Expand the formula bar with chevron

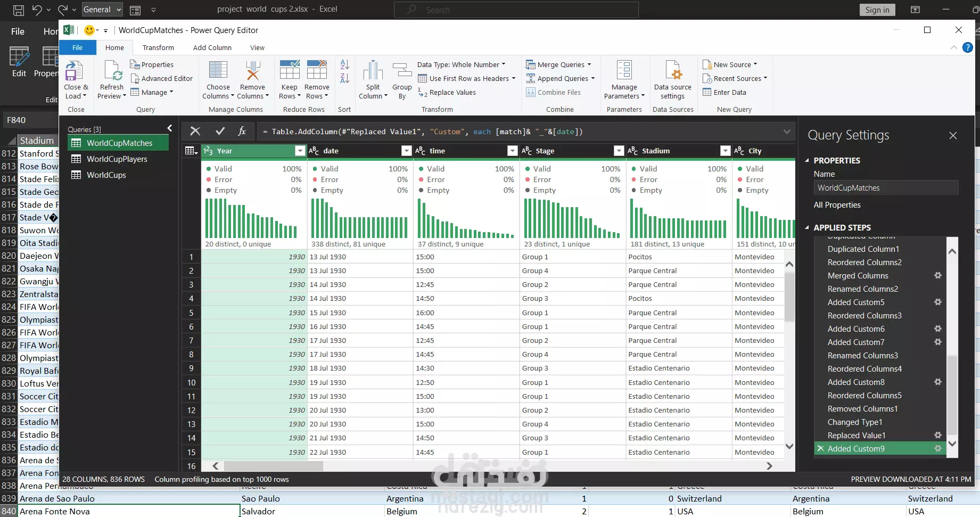click(787, 132)
